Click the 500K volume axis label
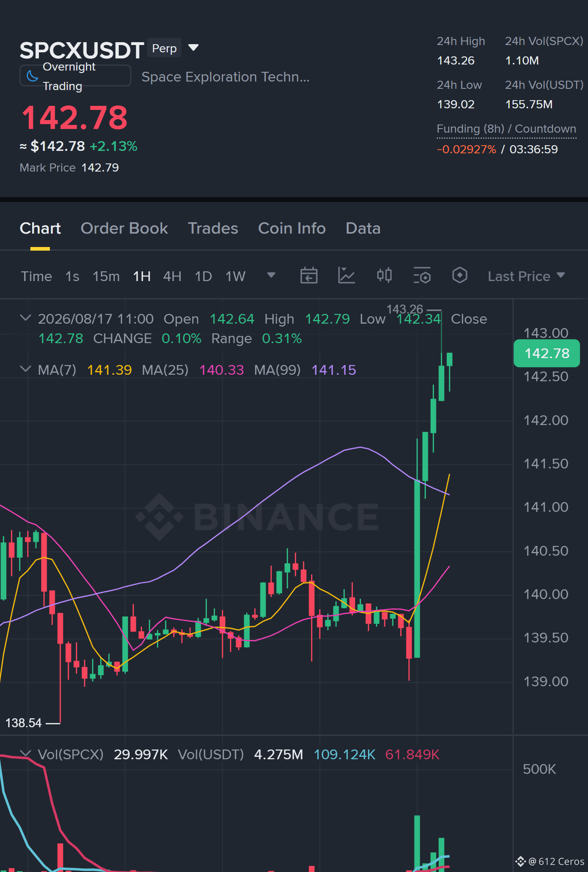 tap(539, 769)
